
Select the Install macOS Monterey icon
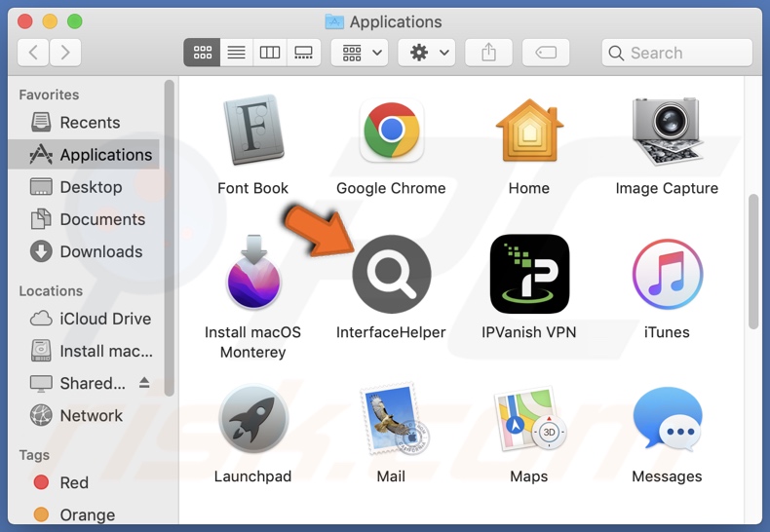click(x=253, y=273)
